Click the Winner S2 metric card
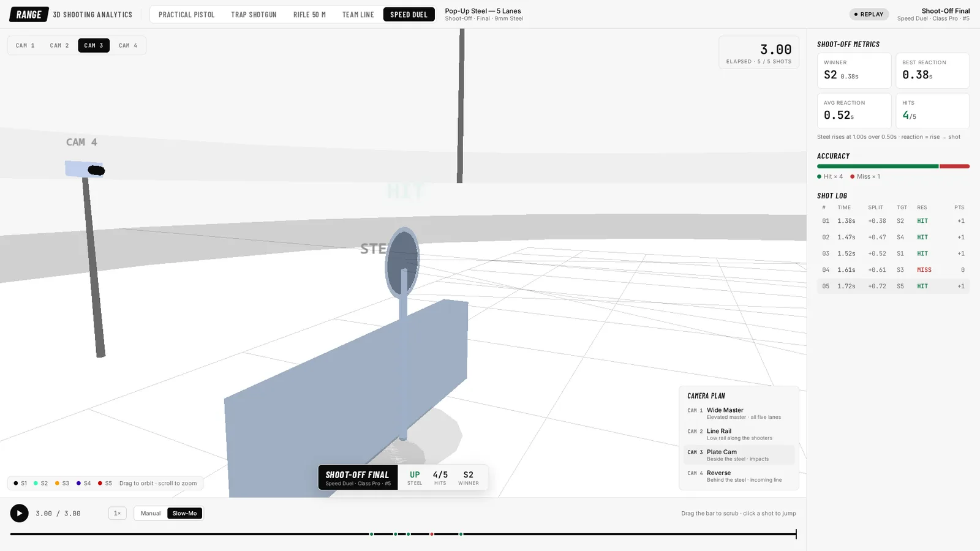The height and width of the screenshot is (551, 980). [x=854, y=70]
